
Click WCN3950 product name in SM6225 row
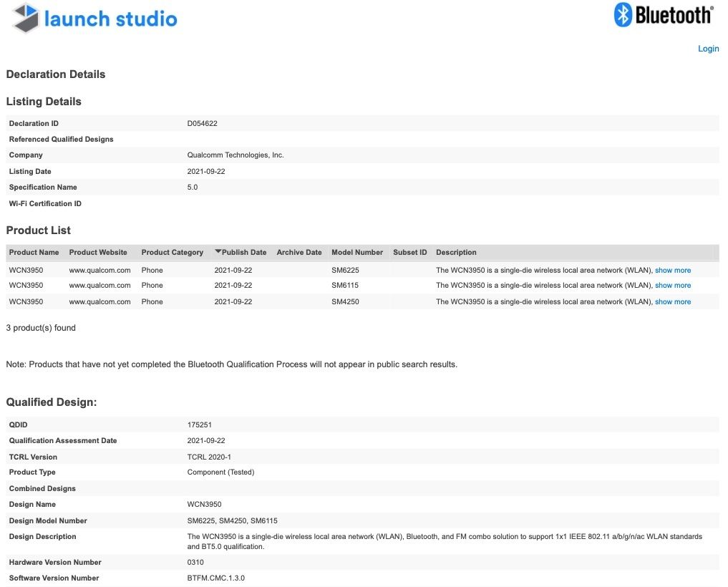tap(26, 271)
